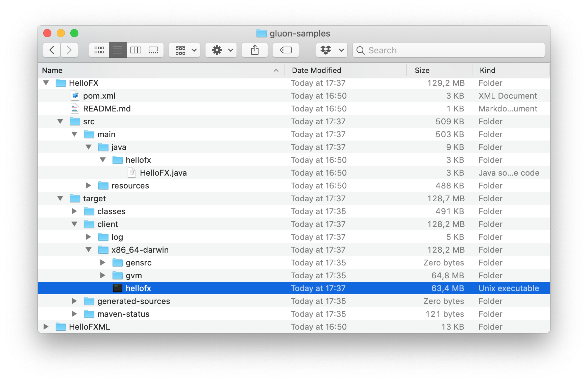Viewport: 588px width, 383px height.
Task: Sort by Date Modified column header
Action: tap(345, 70)
